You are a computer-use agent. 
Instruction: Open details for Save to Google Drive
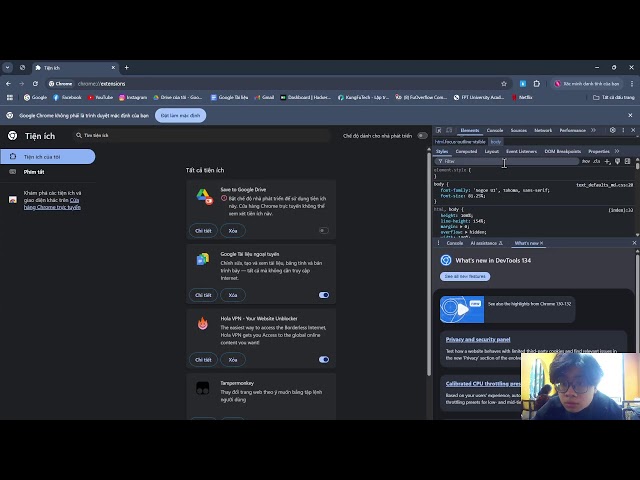point(203,231)
